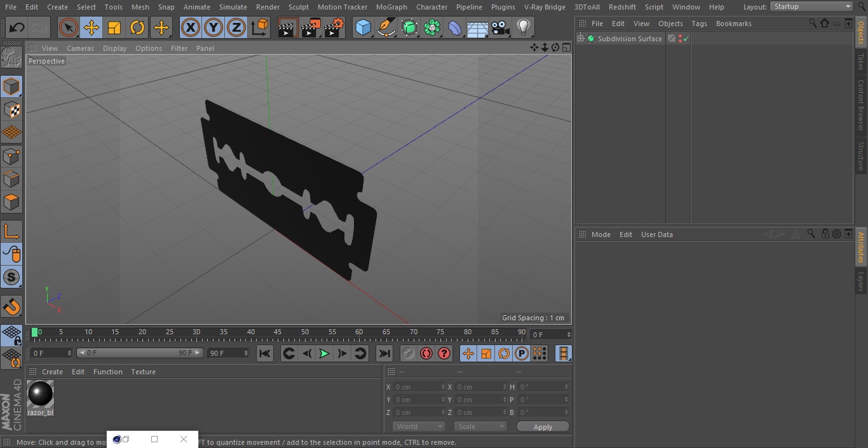The width and height of the screenshot is (868, 448).
Task: Open the Objects manager Tags menu
Action: pos(699,24)
